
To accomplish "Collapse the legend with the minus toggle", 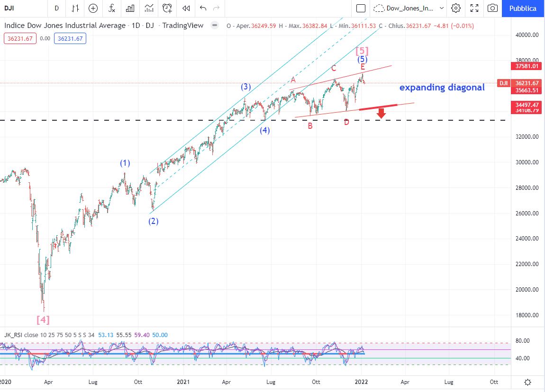I will point(215,25).
